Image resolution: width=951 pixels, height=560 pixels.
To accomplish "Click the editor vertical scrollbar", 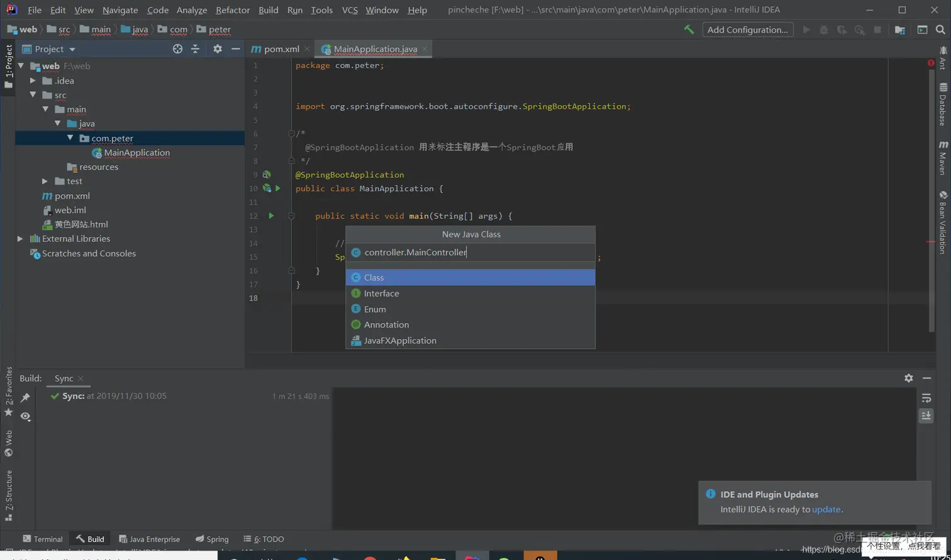I will tap(932, 201).
